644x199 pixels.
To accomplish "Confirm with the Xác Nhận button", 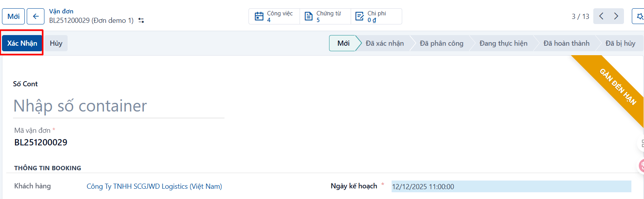I will (x=22, y=43).
